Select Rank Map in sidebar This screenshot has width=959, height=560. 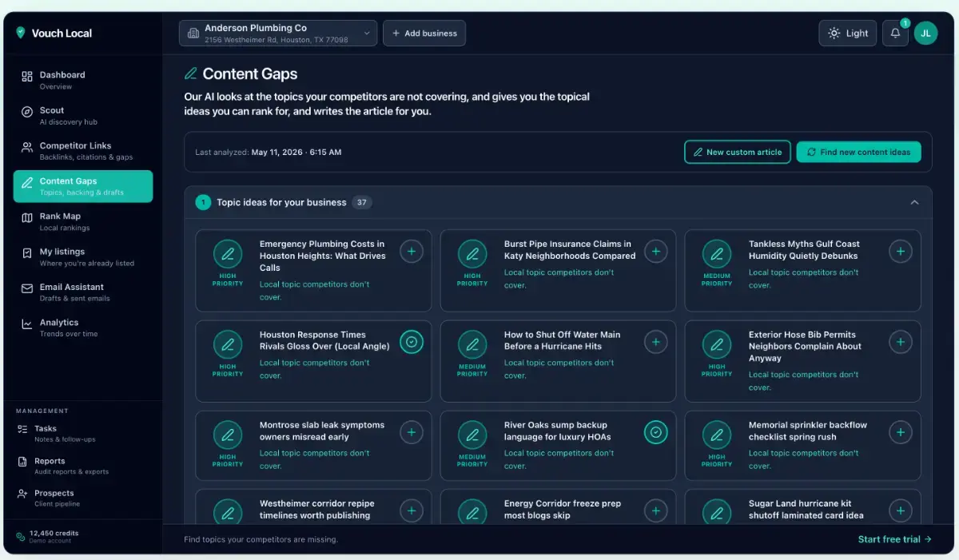coord(82,221)
